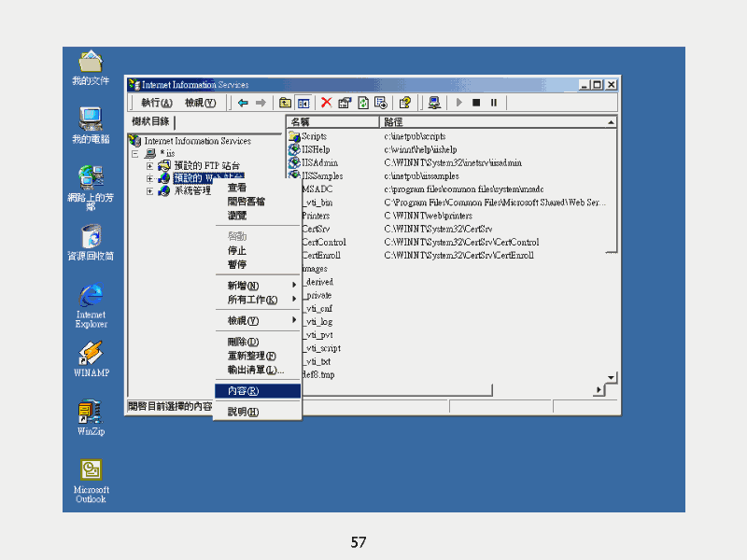Collapse the *iis computer tree node
Screen dimensions: 747x560
pyautogui.click(x=135, y=153)
